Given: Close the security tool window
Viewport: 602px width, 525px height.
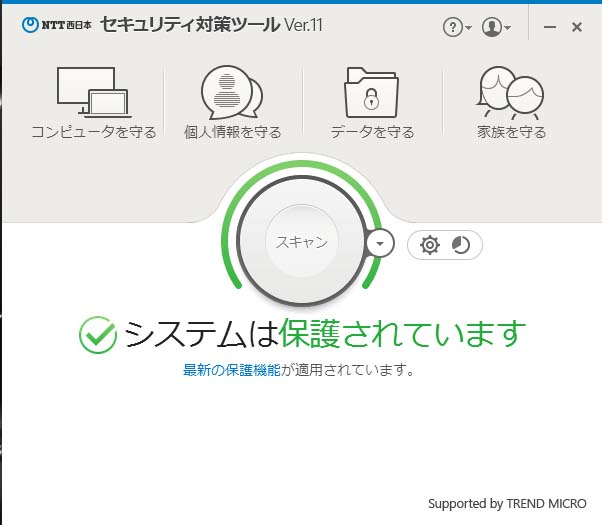Looking at the screenshot, I should (577, 27).
